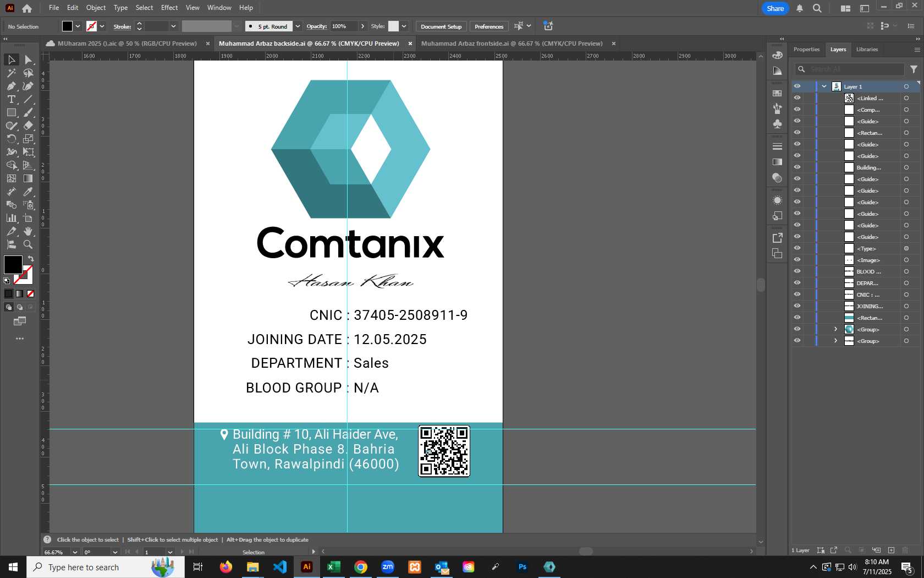Collapse Layer 1 in Layers panel

(x=824, y=86)
